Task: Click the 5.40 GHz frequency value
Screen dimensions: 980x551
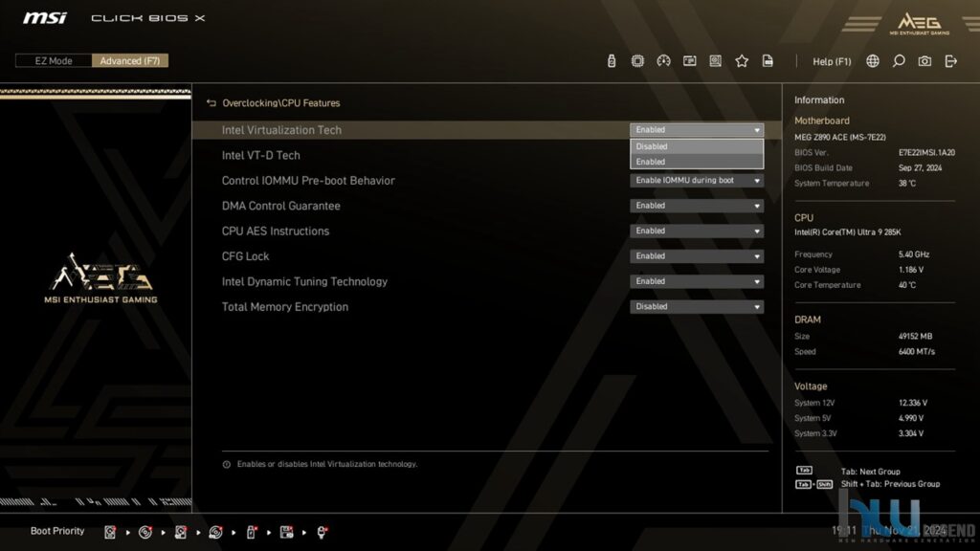Action: coord(914,254)
